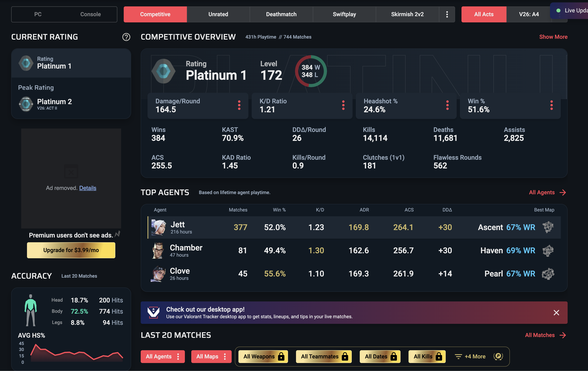Click Clove's agent portrait

(158, 274)
